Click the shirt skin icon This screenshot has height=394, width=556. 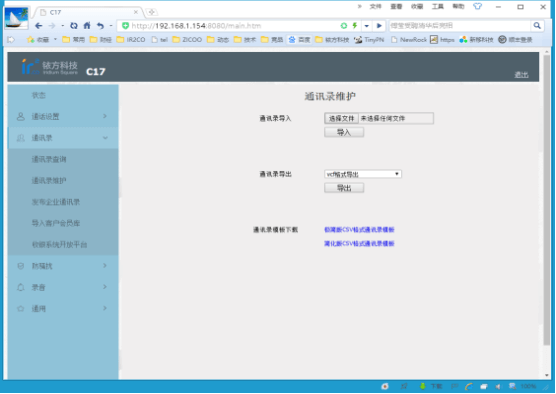click(478, 6)
